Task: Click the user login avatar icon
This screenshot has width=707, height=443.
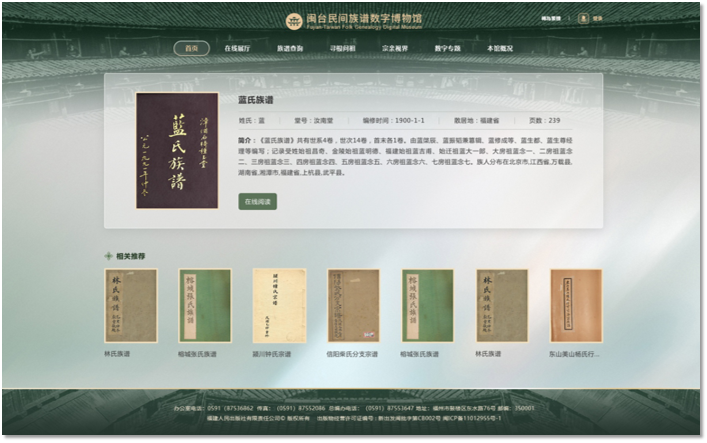Action: (585, 18)
